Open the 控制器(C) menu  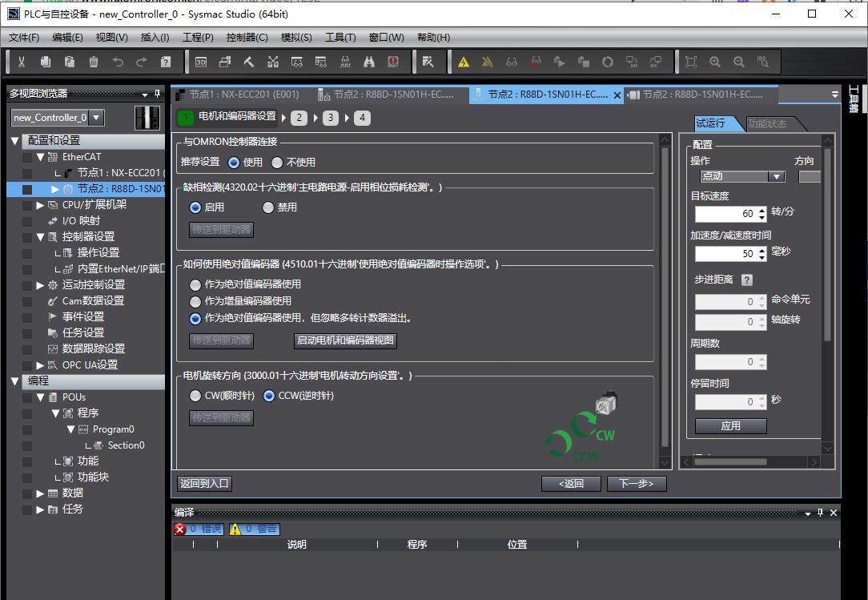(x=247, y=37)
